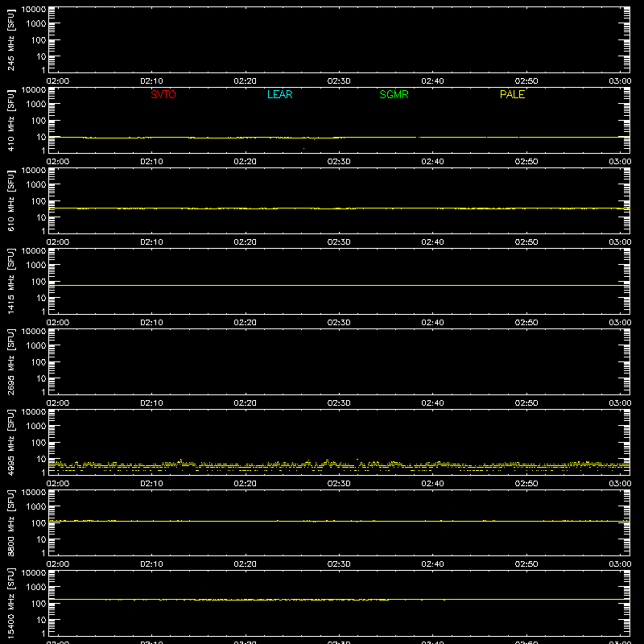Image resolution: width=644 pixels, height=644 pixels.
Task: Select the 15400 MHz [SFU] axis title
Action: coord(10,603)
